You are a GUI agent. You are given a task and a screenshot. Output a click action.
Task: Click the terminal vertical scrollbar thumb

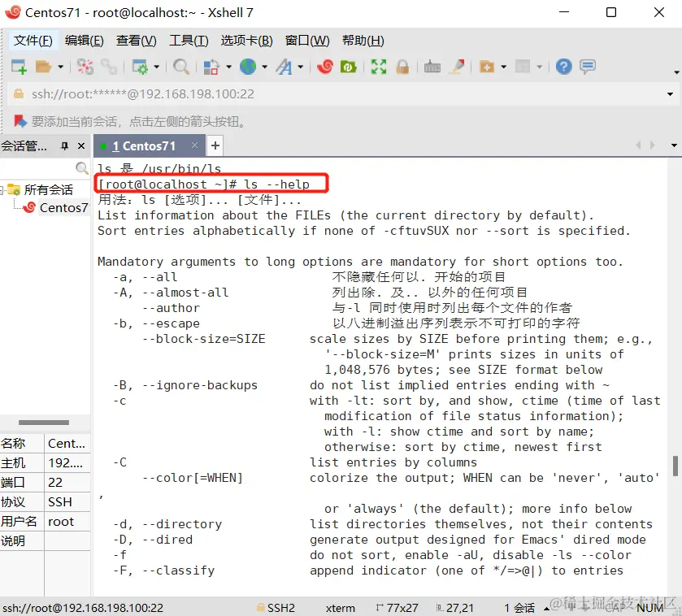675,466
